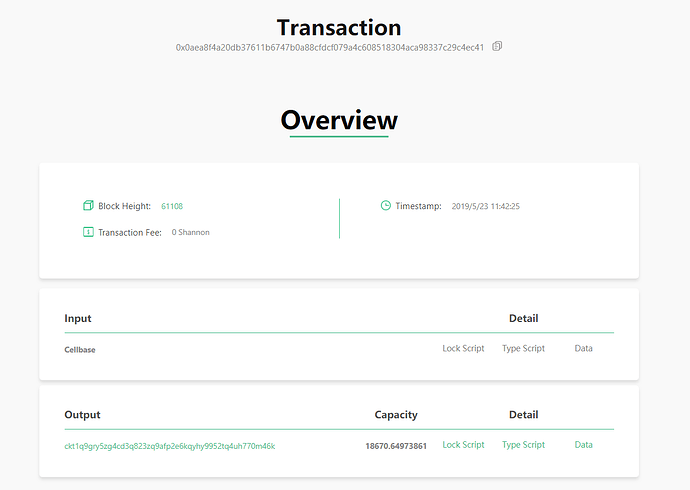Click Type Script in the Cellbase input row
The height and width of the screenshot is (490, 690).
523,348
